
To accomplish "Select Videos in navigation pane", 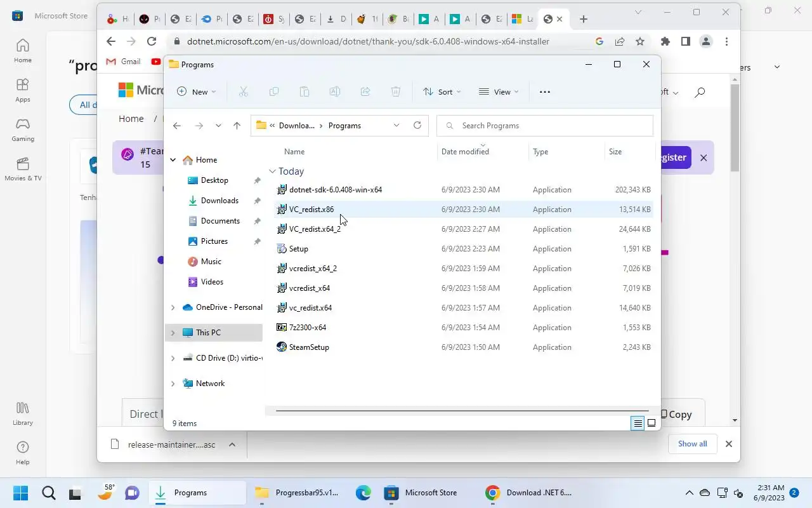I will click(212, 282).
